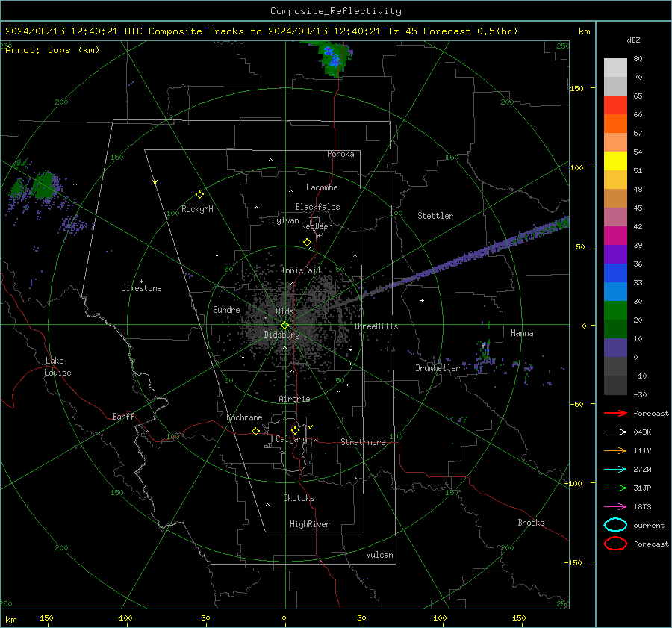Click the star marker above Limestone
Viewport: 672px width, 628px height.
141,282
